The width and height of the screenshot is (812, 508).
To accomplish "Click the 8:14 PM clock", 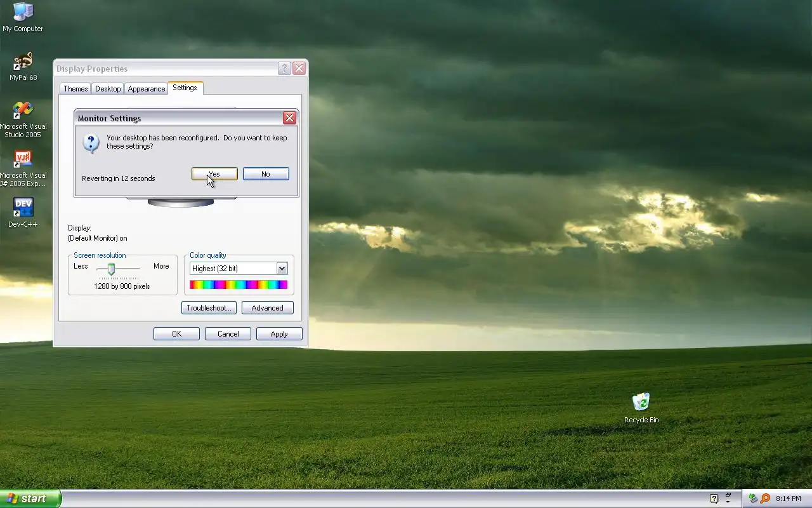I will (x=789, y=499).
